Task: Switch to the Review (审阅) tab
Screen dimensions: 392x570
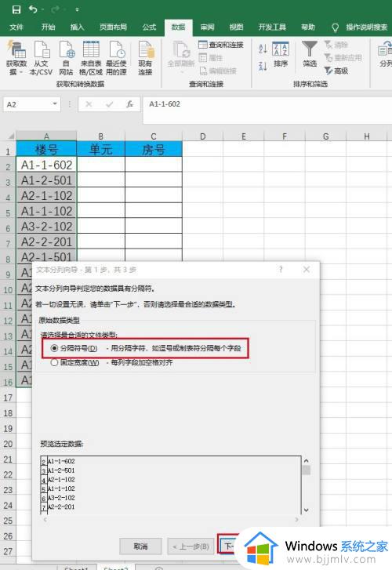Action: (x=207, y=27)
